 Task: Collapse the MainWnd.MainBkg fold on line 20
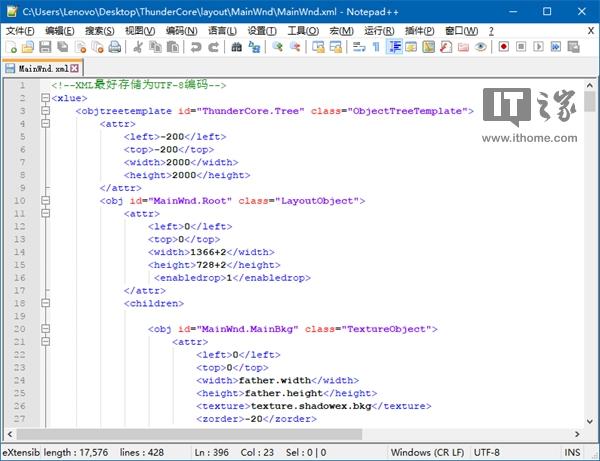(45, 329)
